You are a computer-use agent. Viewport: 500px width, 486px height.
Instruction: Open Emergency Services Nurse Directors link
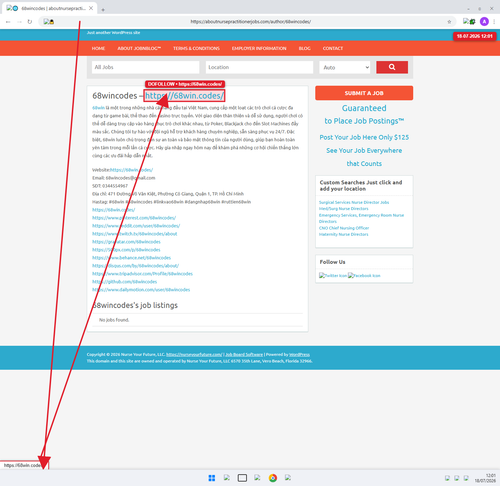[361, 218]
